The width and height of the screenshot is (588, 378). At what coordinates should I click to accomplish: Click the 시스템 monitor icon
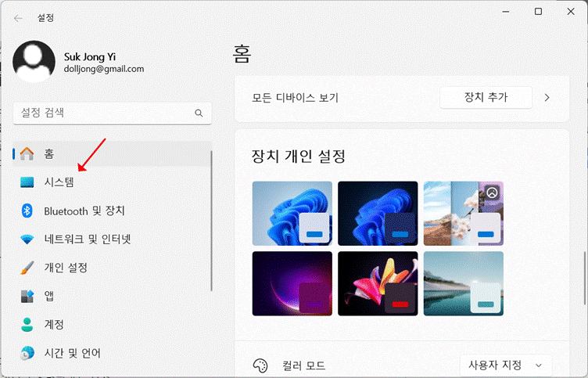(27, 182)
